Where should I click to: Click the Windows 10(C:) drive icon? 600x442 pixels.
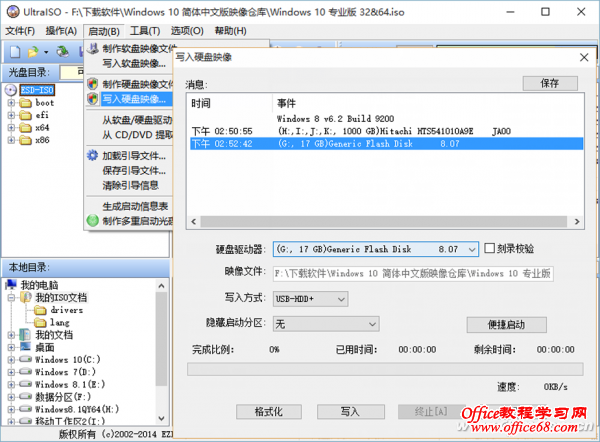pyautogui.click(x=26, y=359)
